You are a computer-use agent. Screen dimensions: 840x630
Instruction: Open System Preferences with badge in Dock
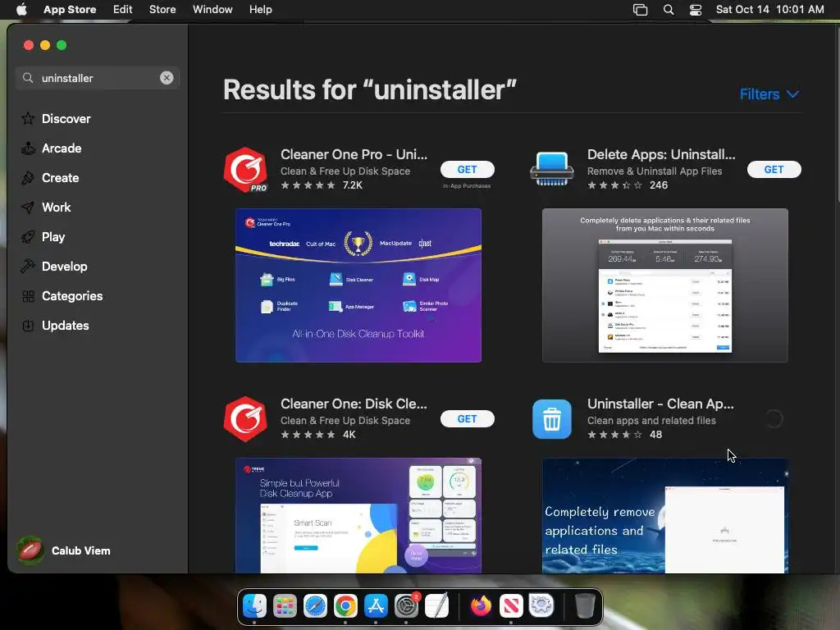407,606
